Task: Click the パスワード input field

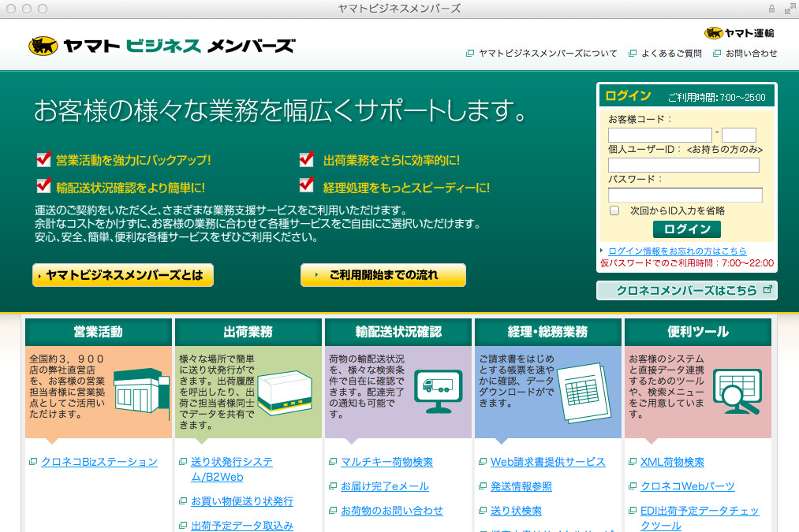Action: (685, 195)
